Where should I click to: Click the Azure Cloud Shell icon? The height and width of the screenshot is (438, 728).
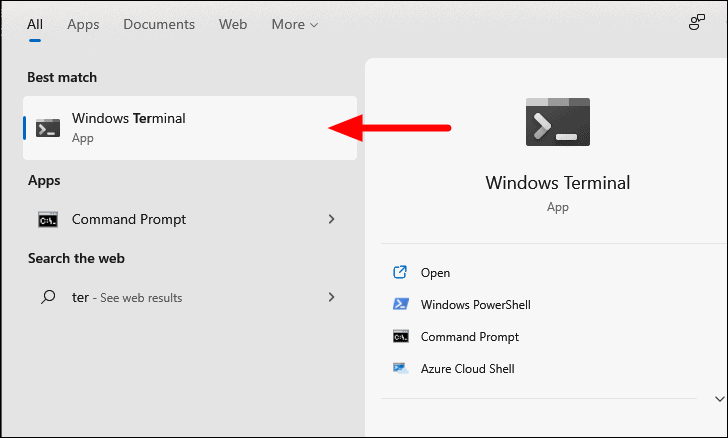(400, 369)
